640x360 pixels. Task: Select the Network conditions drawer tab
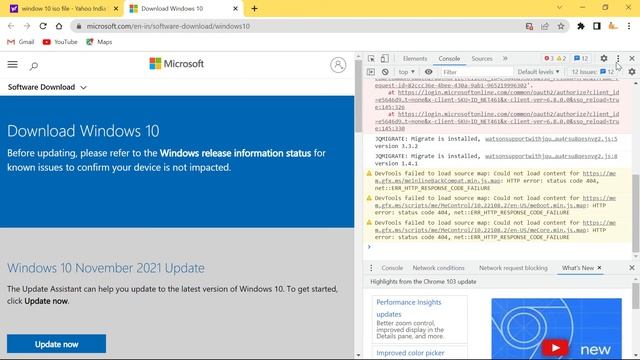click(438, 268)
